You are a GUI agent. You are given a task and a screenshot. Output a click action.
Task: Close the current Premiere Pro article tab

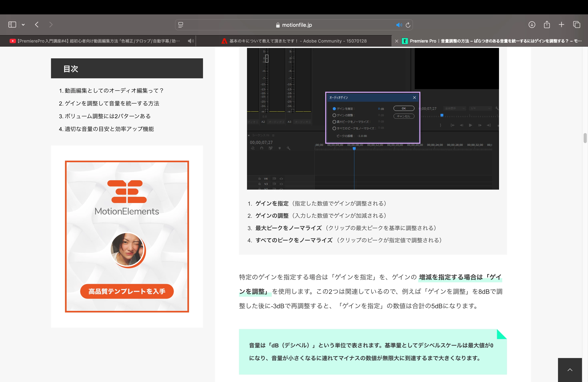click(397, 41)
